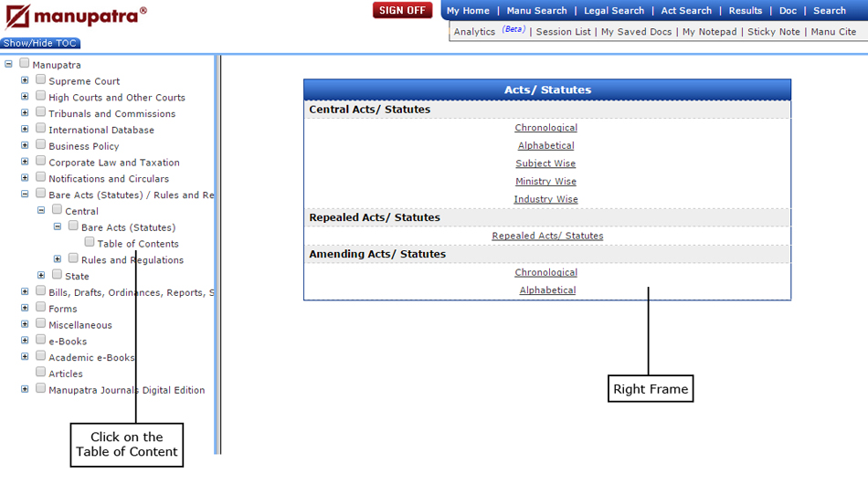Expand International Database node

click(x=25, y=129)
